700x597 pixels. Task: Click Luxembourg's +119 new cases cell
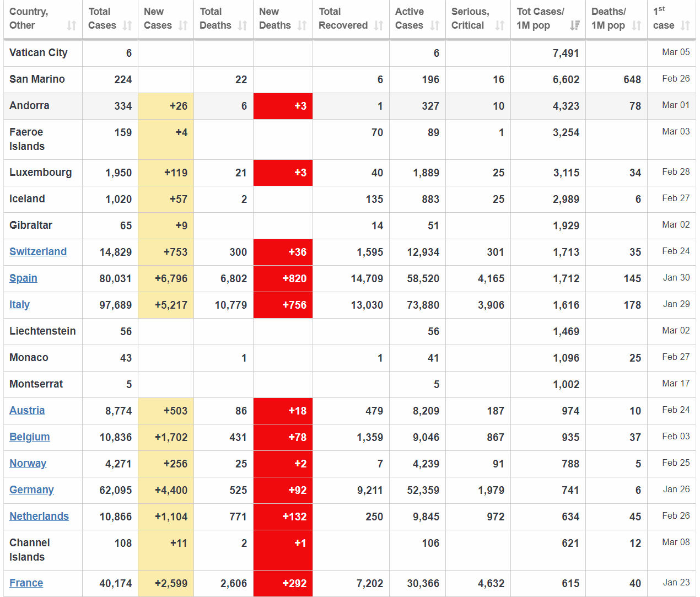pyautogui.click(x=166, y=173)
